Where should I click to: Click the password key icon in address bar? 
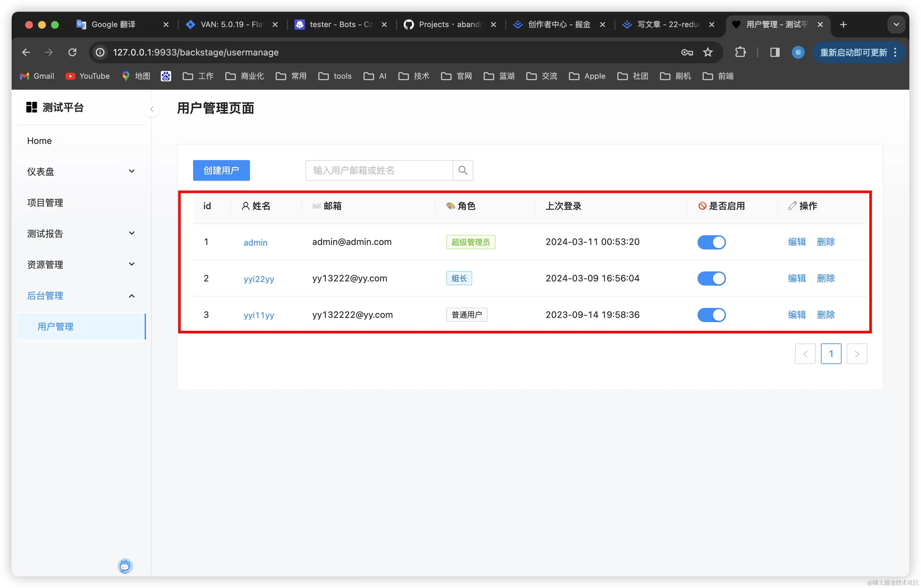pos(687,52)
